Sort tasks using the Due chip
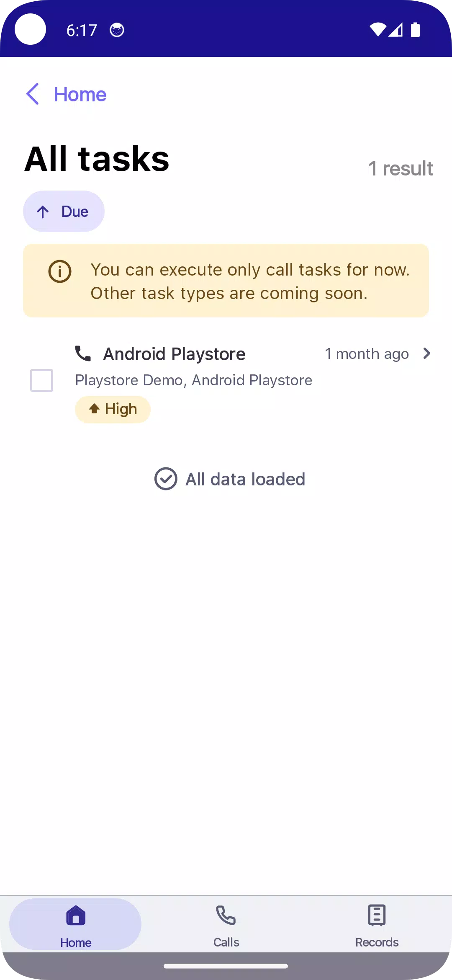The height and width of the screenshot is (980, 452). [64, 211]
